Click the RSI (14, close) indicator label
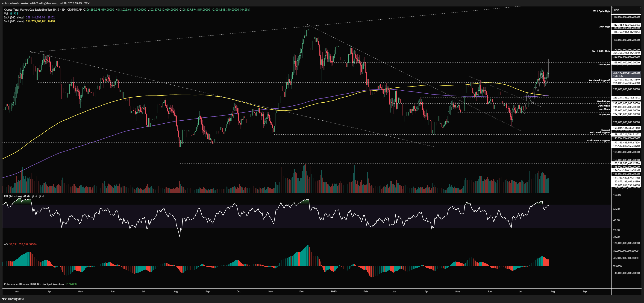 [13, 196]
